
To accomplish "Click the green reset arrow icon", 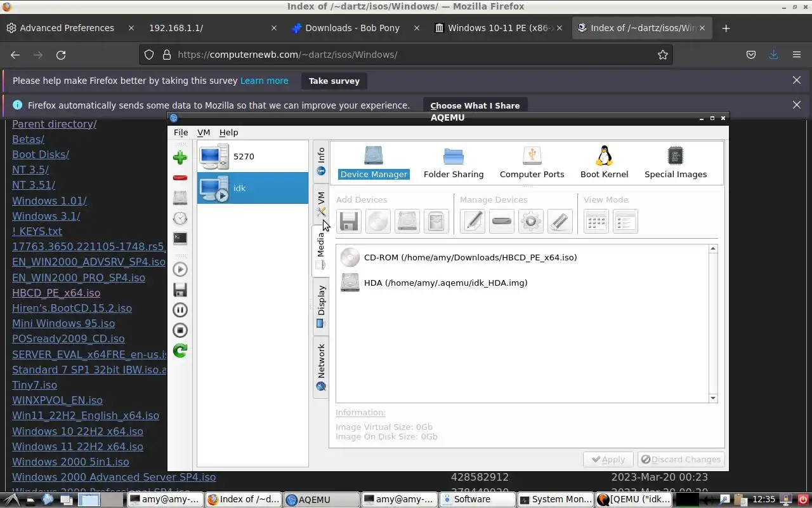I will pyautogui.click(x=180, y=351).
